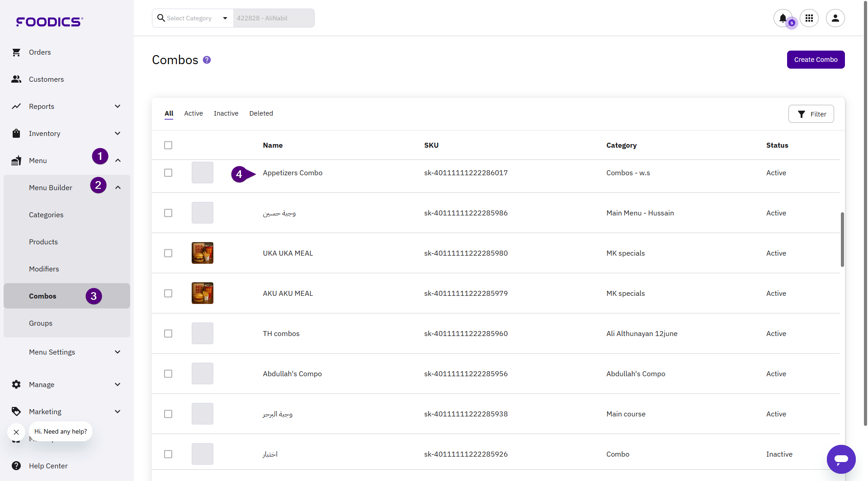Dismiss the help prompt with X icon
868x481 pixels.
16,432
